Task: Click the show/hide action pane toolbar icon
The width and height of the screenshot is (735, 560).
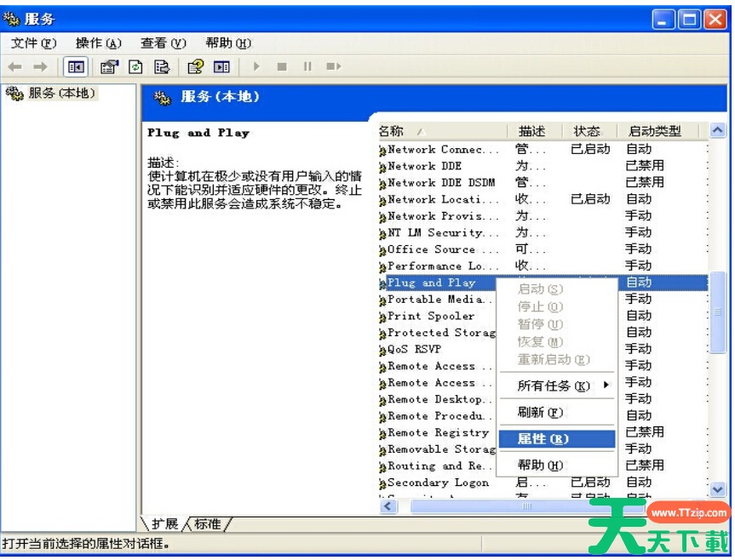Action: point(222,66)
